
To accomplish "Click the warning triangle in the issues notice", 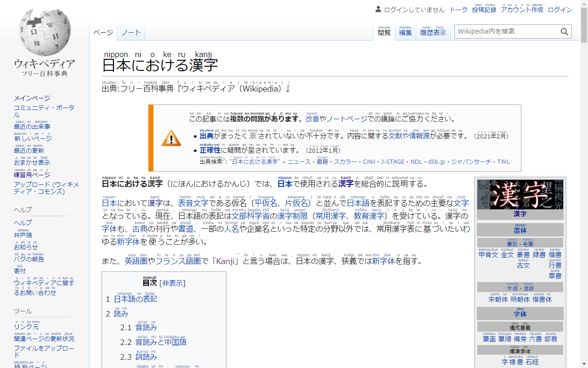I will click(171, 138).
